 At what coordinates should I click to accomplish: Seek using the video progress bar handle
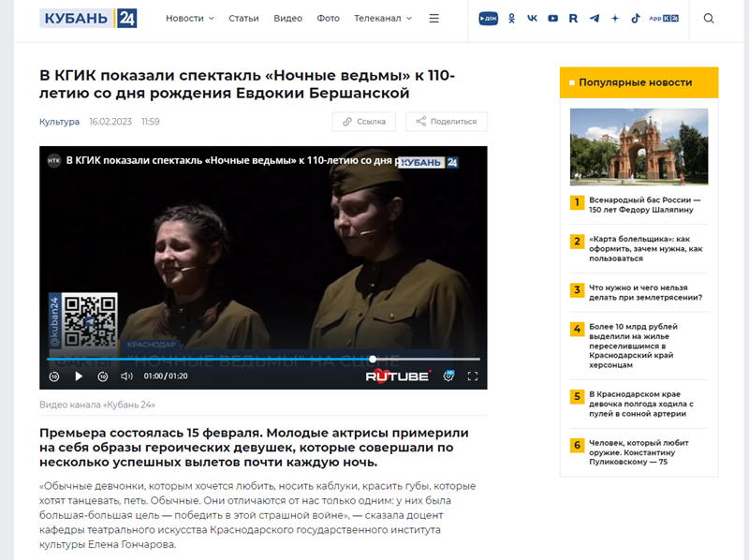pyautogui.click(x=373, y=359)
